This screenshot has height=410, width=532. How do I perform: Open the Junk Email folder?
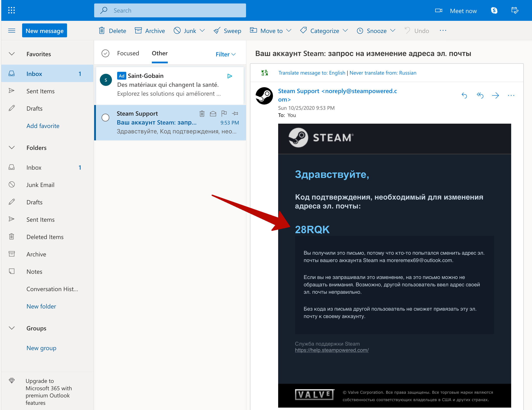47,185
